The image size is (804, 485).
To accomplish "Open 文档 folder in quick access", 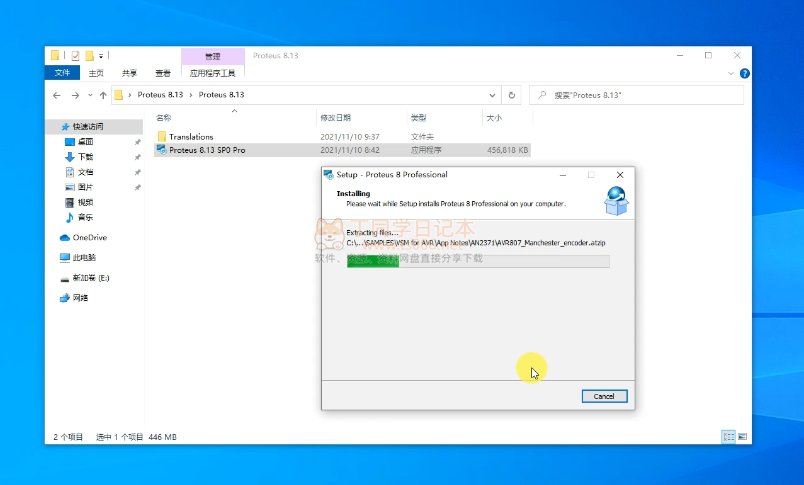I will click(x=85, y=172).
